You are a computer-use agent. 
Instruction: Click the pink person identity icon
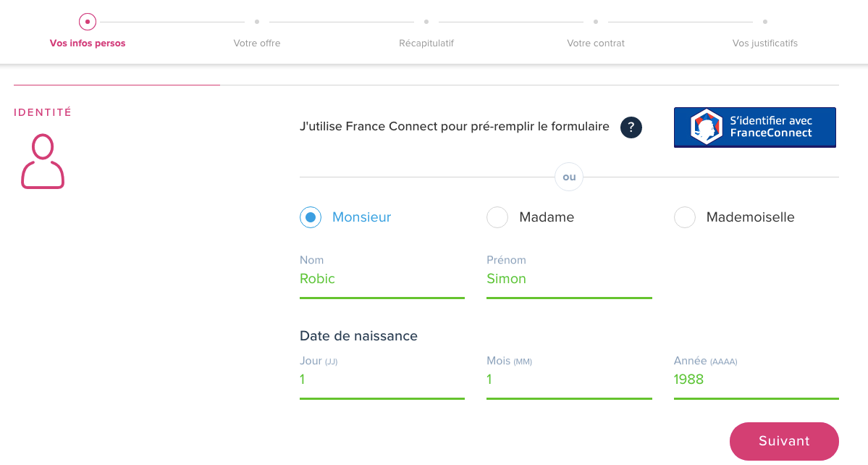pos(43,161)
